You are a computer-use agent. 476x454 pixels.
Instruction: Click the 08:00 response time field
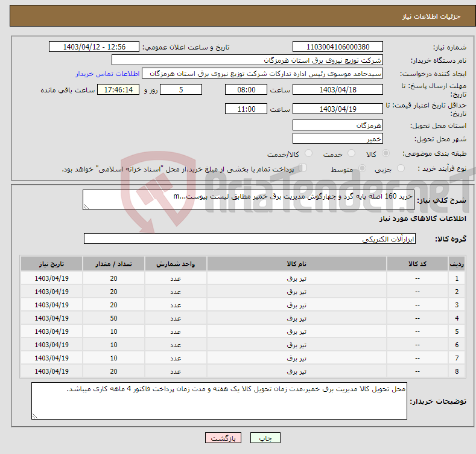(x=246, y=89)
